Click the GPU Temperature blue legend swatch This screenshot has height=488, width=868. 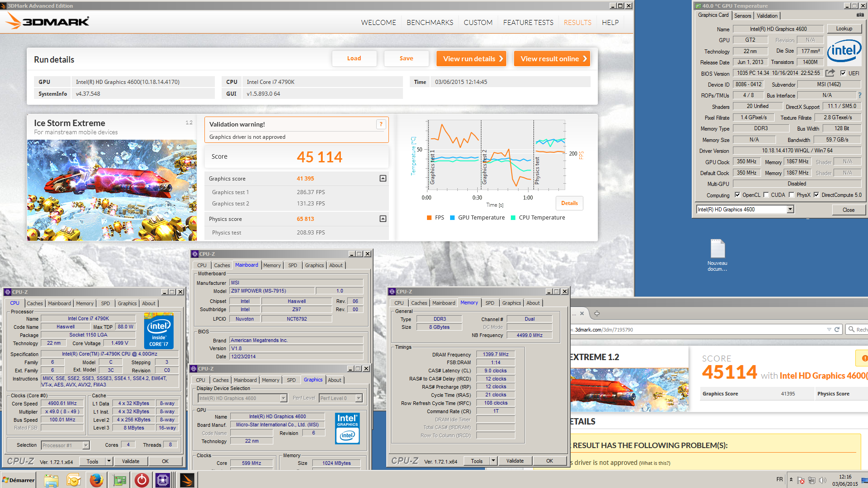click(452, 218)
